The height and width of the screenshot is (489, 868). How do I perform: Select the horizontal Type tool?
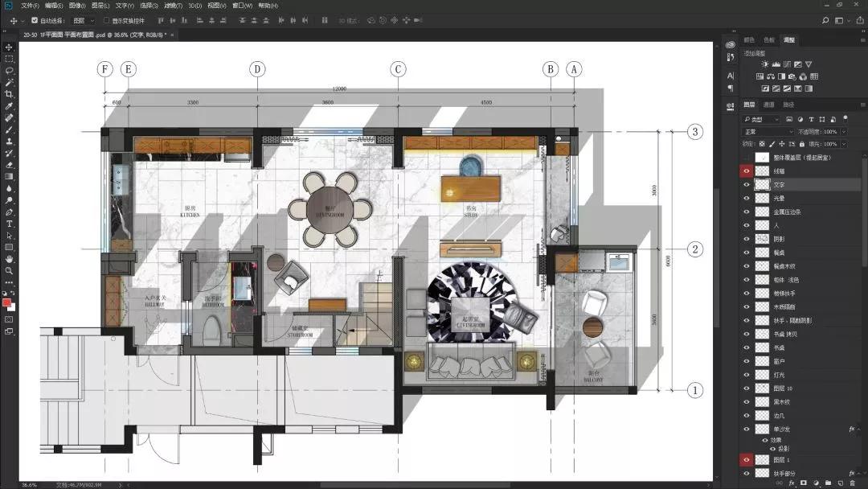click(9, 224)
